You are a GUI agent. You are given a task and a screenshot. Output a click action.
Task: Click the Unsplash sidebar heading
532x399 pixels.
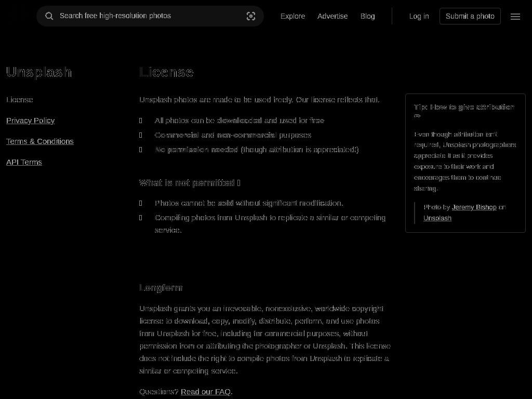(39, 72)
